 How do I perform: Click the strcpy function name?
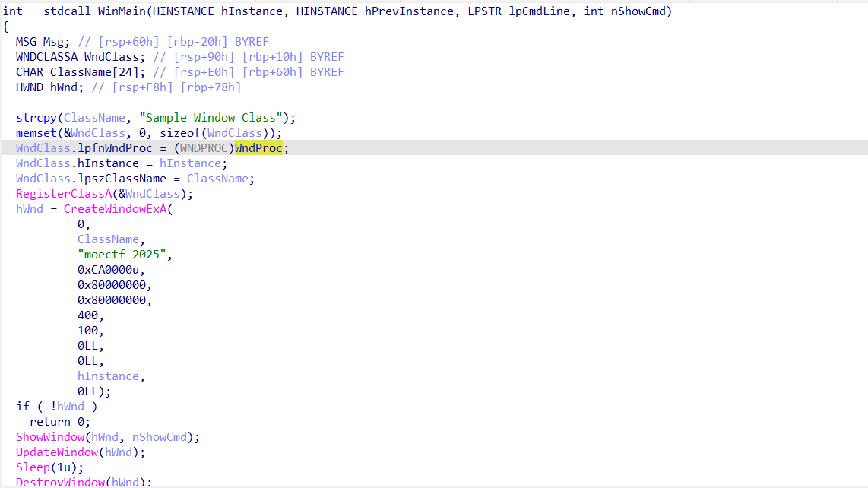pos(36,117)
